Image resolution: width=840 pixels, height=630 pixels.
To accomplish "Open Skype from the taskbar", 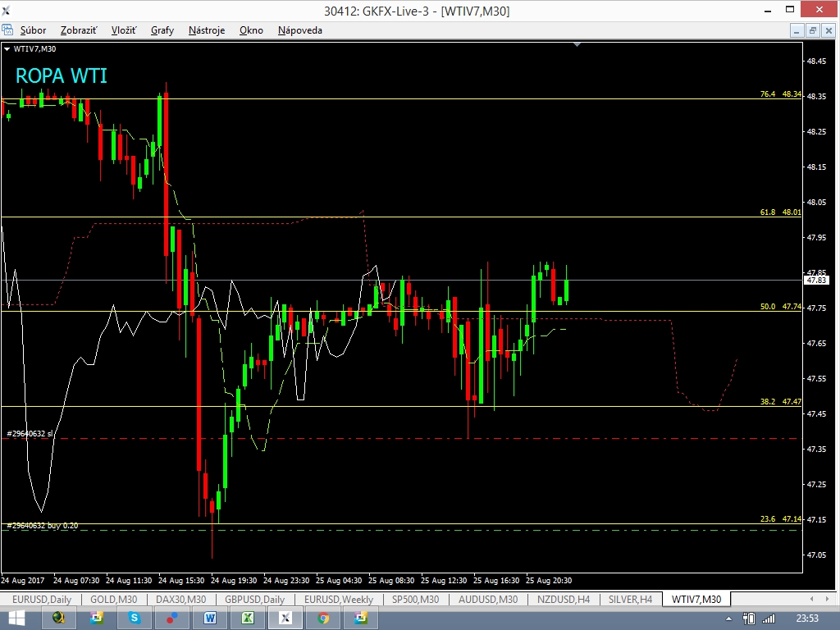I will pyautogui.click(x=135, y=618).
